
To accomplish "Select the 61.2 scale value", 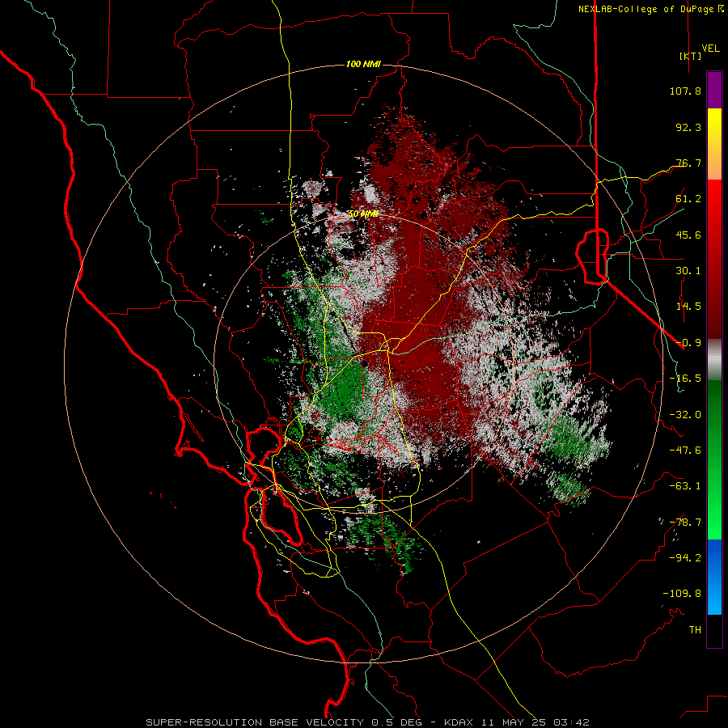I will (688, 199).
